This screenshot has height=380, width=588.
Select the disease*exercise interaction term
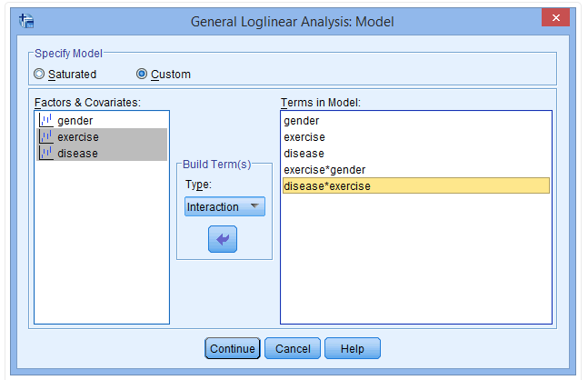point(327,185)
